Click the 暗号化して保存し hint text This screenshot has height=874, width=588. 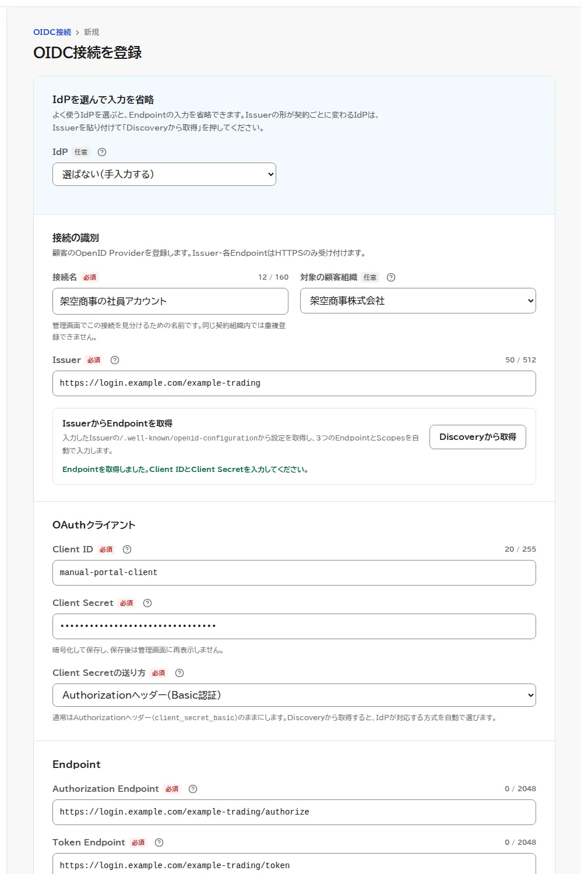click(x=138, y=650)
